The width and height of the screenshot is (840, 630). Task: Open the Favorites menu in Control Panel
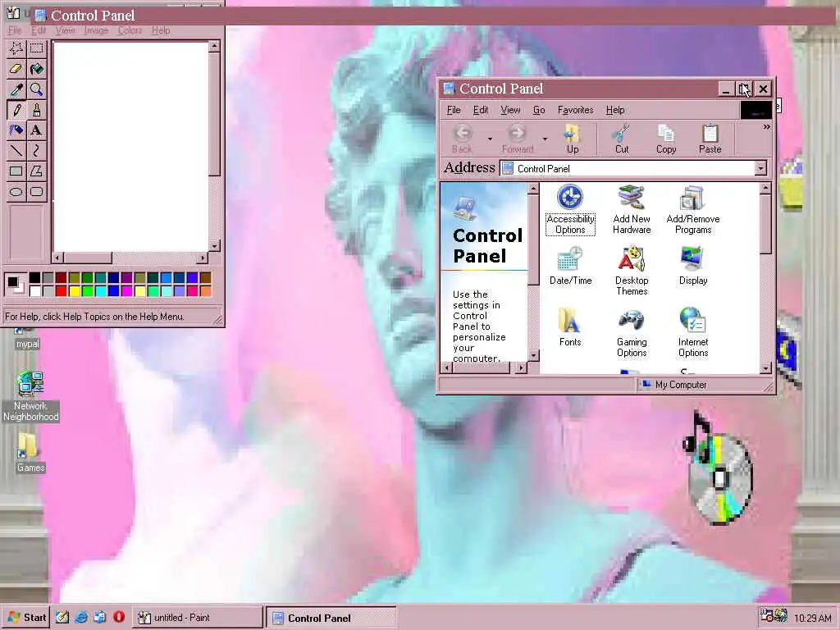tap(575, 110)
